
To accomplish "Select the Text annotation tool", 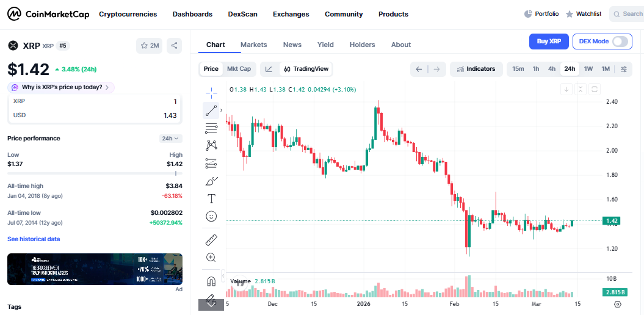I will 211,198.
